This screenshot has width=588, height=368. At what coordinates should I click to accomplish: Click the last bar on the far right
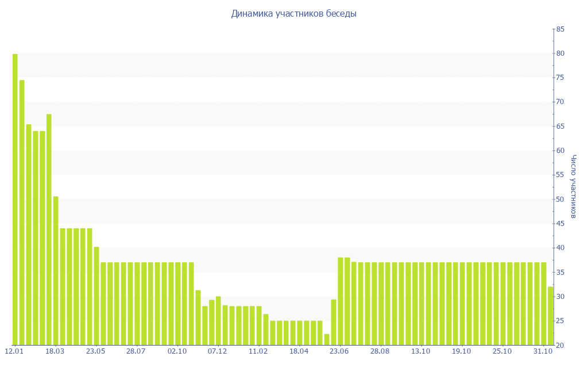click(x=550, y=316)
